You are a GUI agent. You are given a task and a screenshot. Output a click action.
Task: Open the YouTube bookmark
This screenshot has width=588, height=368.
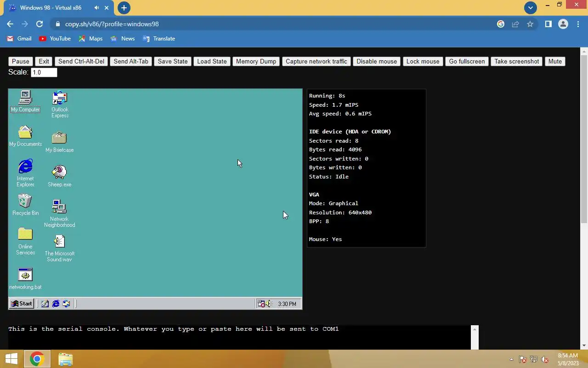[55, 39]
